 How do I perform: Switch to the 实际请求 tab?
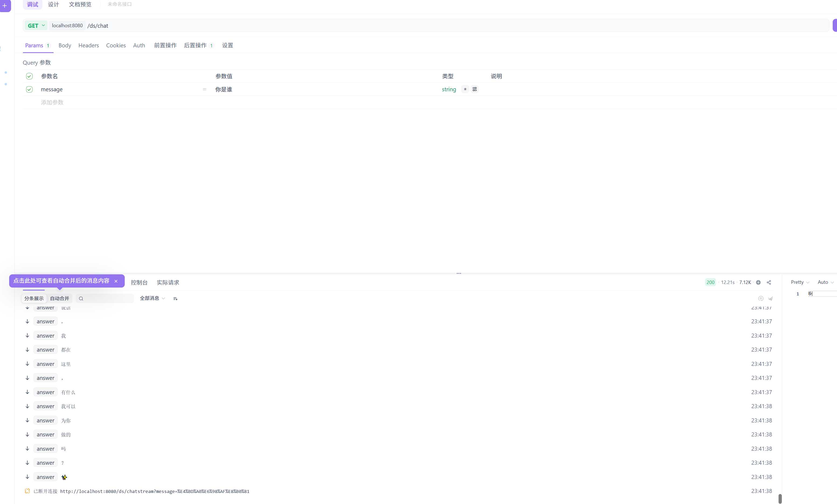tap(168, 282)
